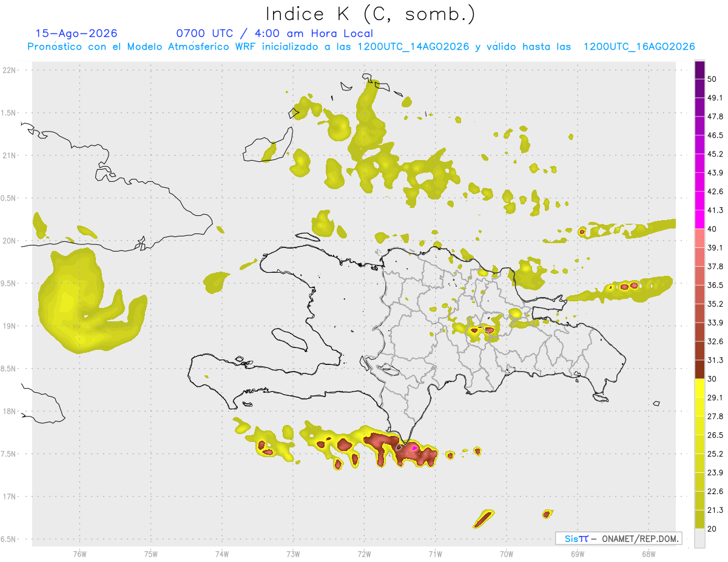Click the colorbar value '25.2'
This screenshot has height=562, width=728.
coord(715,454)
